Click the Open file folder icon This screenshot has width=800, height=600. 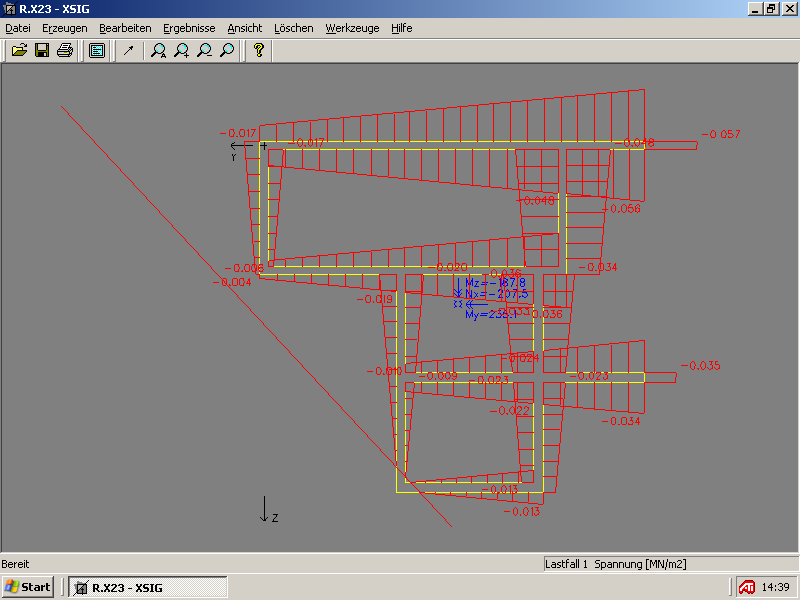[19, 50]
